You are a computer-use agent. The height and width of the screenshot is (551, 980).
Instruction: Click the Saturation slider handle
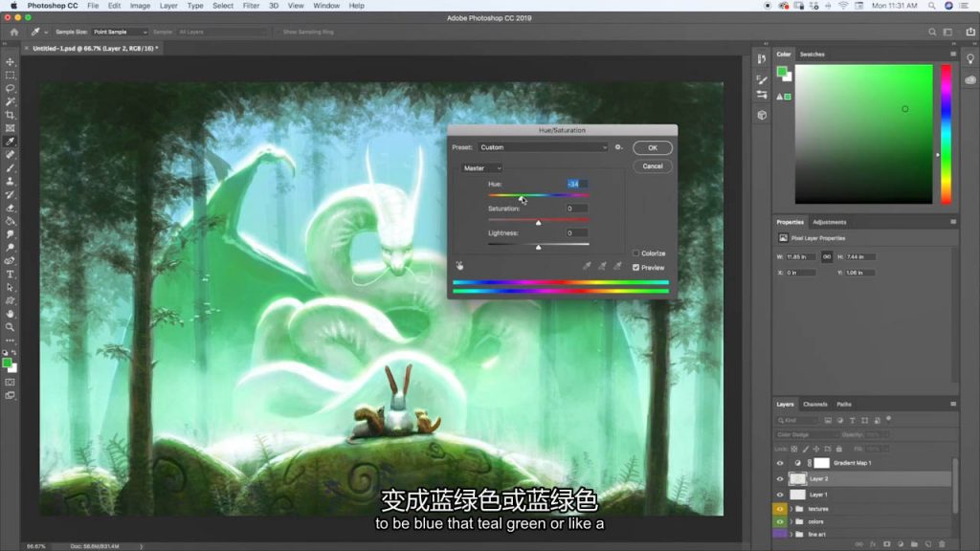(x=538, y=222)
